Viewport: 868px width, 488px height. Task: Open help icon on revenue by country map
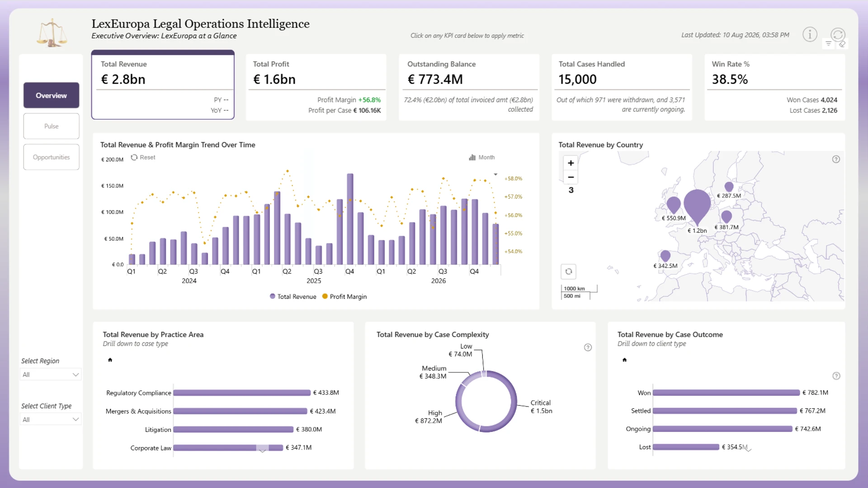tap(836, 159)
